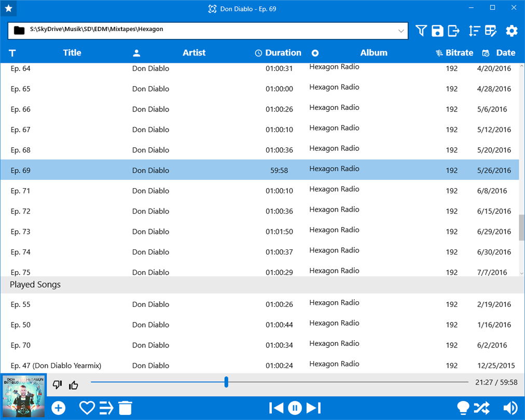Select the Ep. 73 row

coord(260,232)
